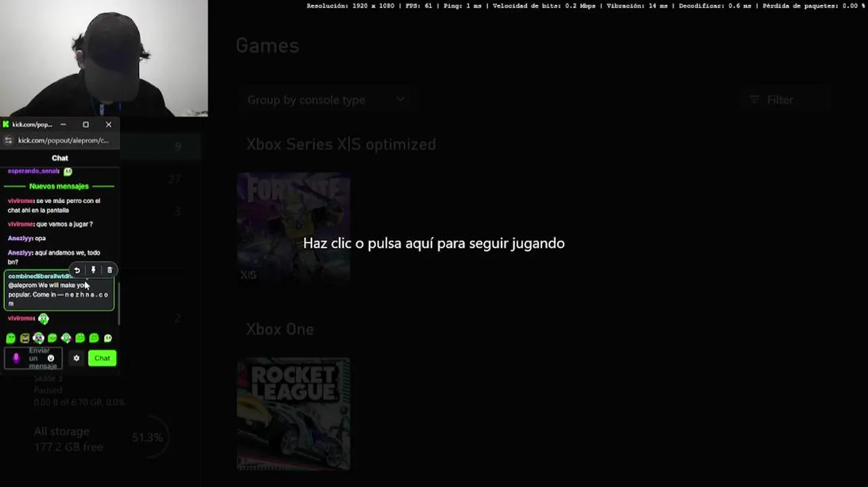Insert the white ghost quick emote
Screen dimensions: 868x487
(x=107, y=338)
